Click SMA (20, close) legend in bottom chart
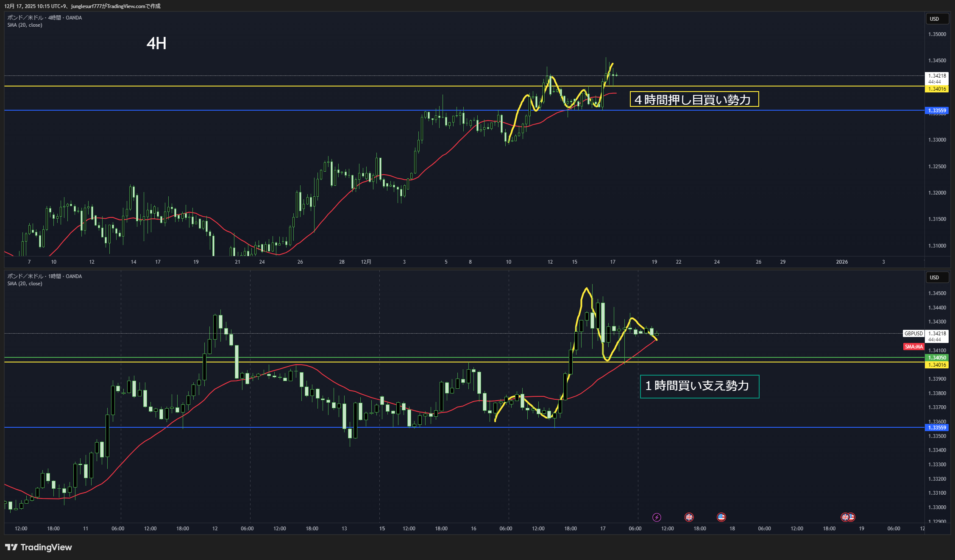Image resolution: width=955 pixels, height=560 pixels. (x=25, y=284)
